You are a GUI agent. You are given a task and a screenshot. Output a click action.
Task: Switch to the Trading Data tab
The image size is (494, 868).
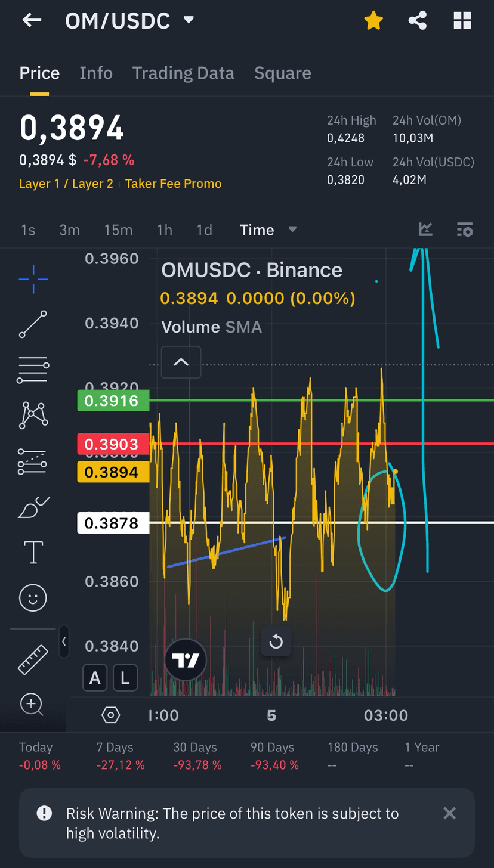(x=183, y=73)
